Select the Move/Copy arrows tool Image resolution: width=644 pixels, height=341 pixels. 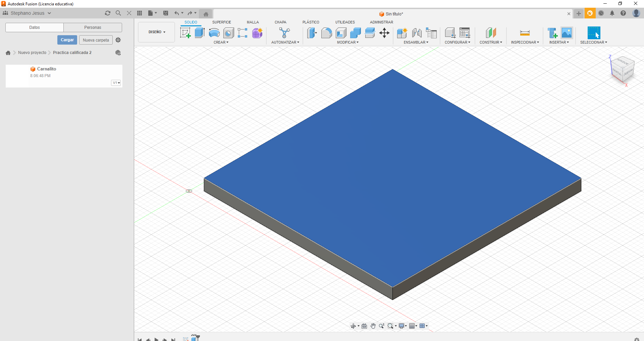tap(384, 33)
